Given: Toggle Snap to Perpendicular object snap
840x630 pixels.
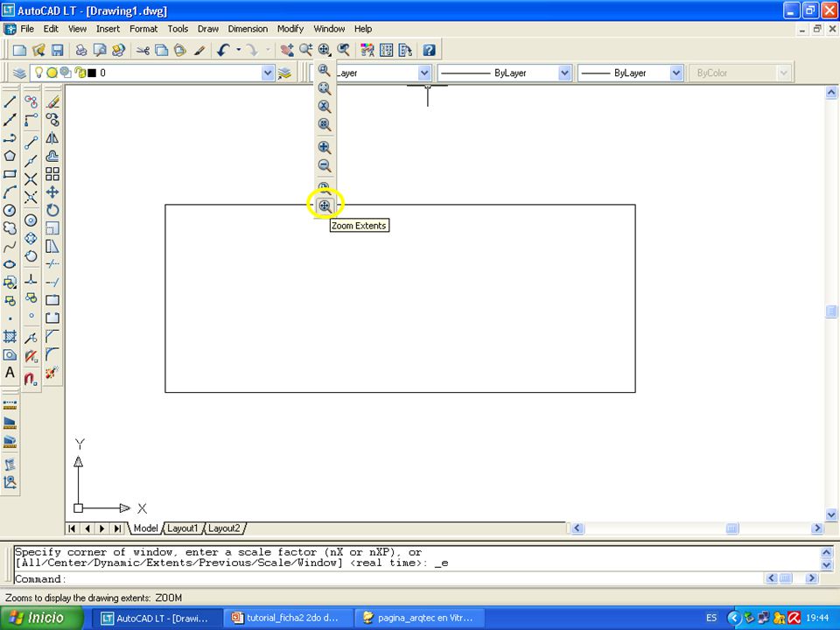Looking at the screenshot, I should click(31, 278).
